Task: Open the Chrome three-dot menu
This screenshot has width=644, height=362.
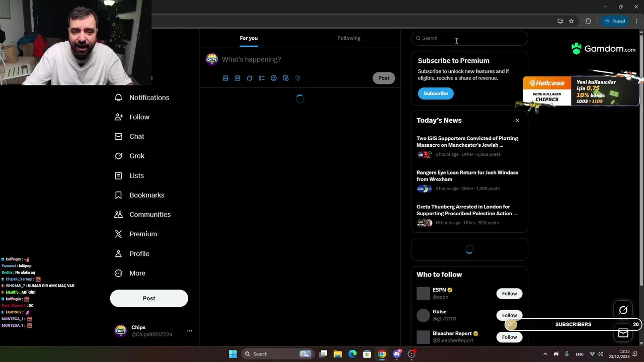Action: click(x=636, y=21)
